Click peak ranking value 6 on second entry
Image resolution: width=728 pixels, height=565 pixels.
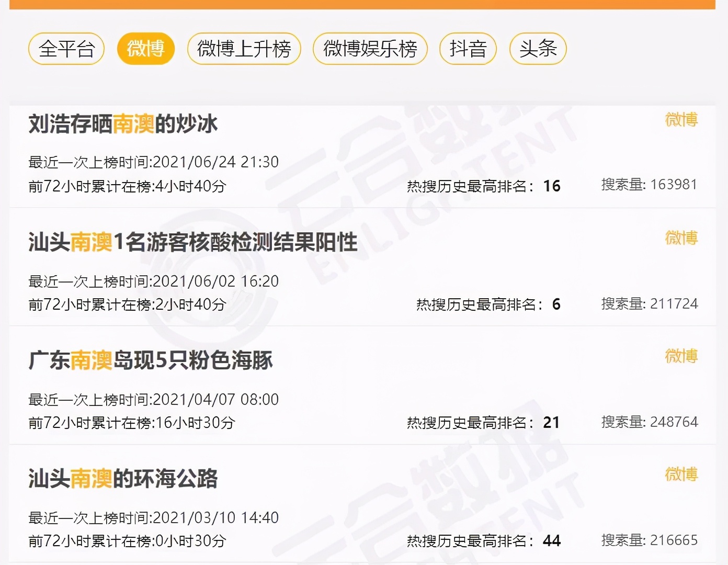click(x=556, y=304)
